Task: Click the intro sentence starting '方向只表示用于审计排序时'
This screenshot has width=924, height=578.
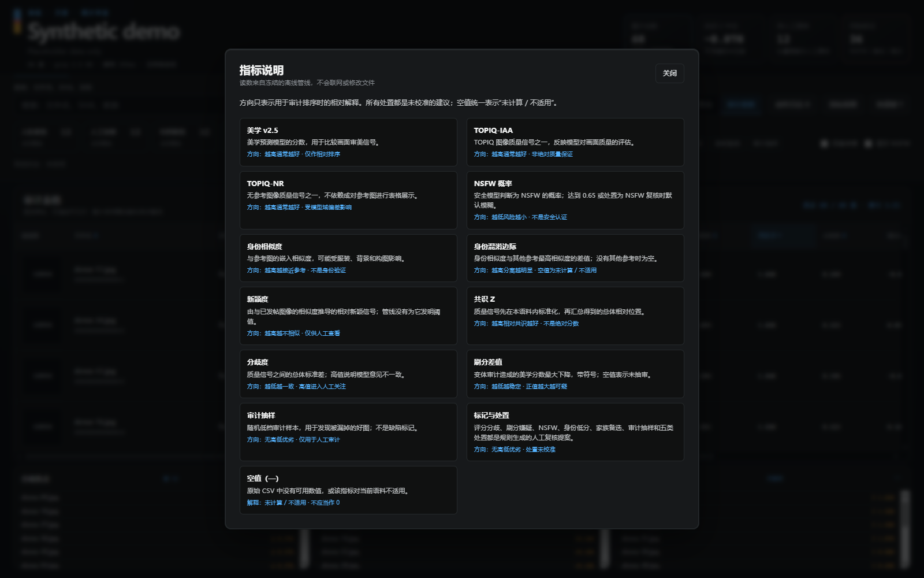Action: [398, 103]
